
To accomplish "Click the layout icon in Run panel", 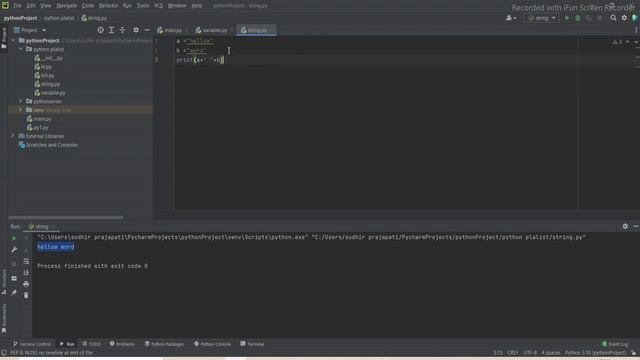I will tap(14, 278).
